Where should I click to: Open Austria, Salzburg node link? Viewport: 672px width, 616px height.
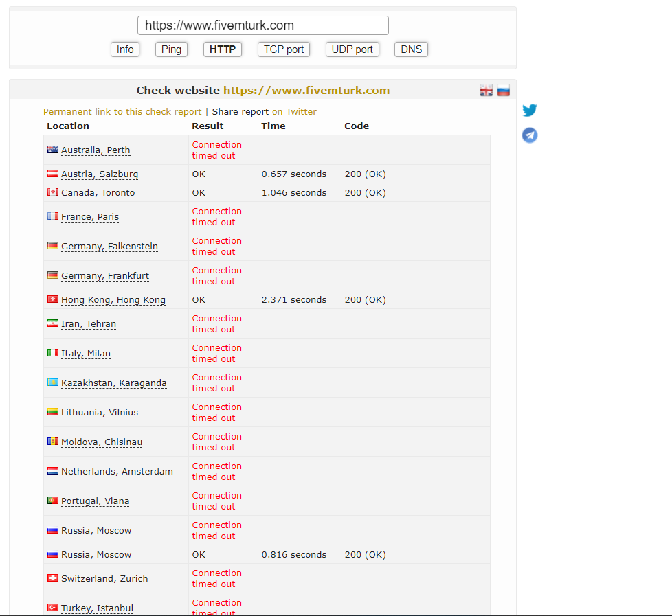point(100,174)
